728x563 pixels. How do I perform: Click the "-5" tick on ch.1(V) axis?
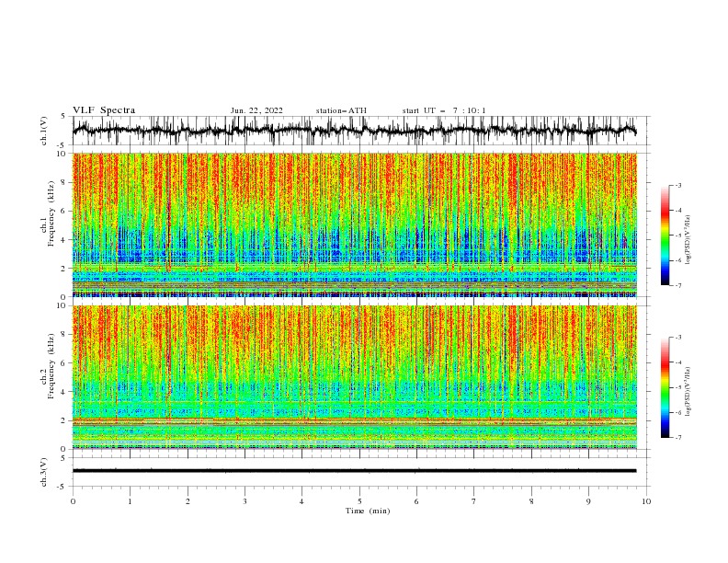tap(63, 145)
